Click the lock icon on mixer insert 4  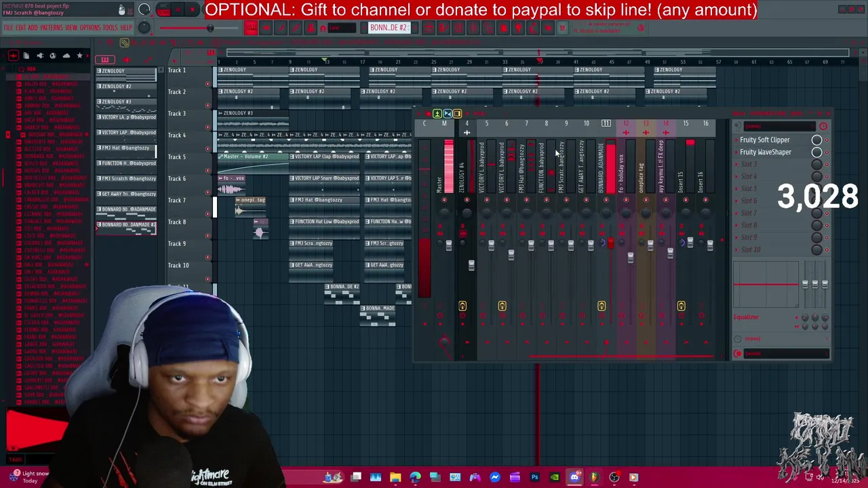pyautogui.click(x=462, y=306)
